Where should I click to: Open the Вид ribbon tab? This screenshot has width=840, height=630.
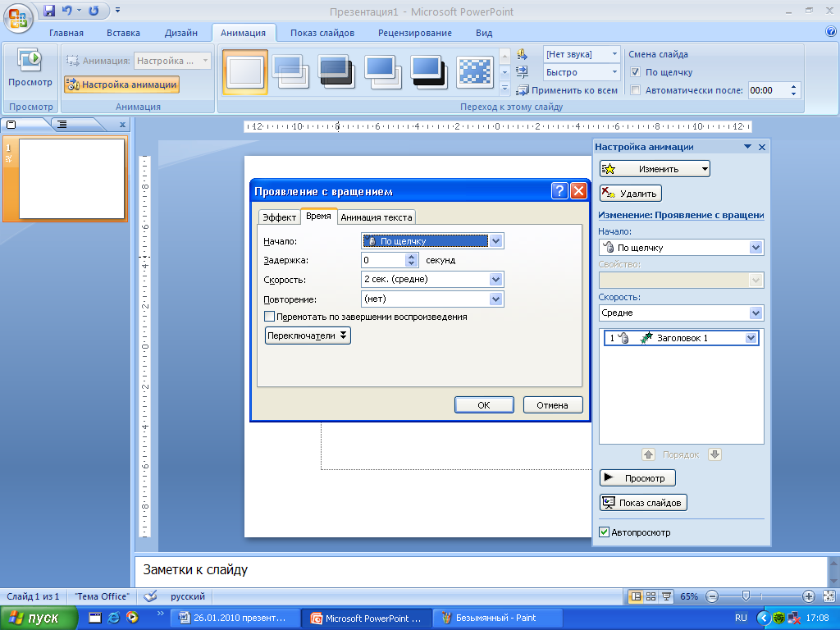[484, 33]
